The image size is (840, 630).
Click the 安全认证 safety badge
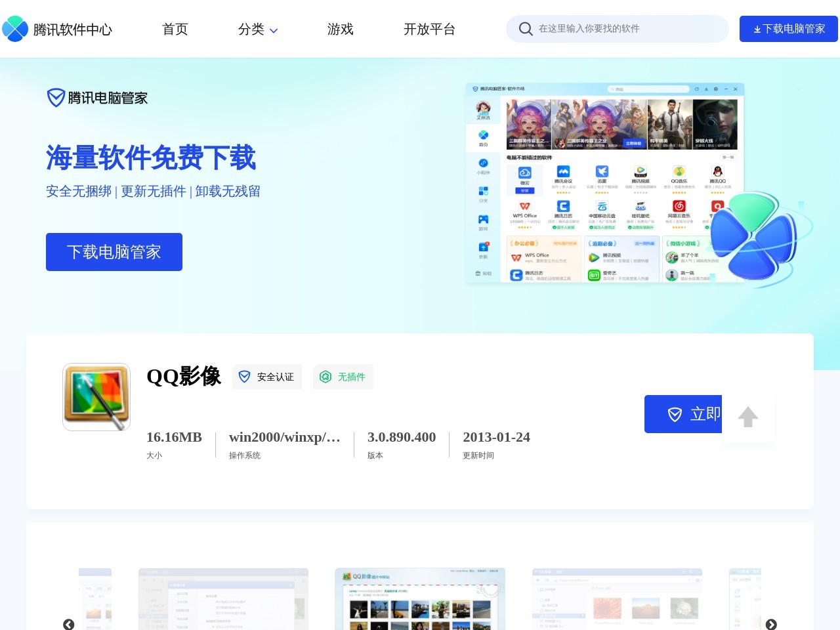coord(267,377)
